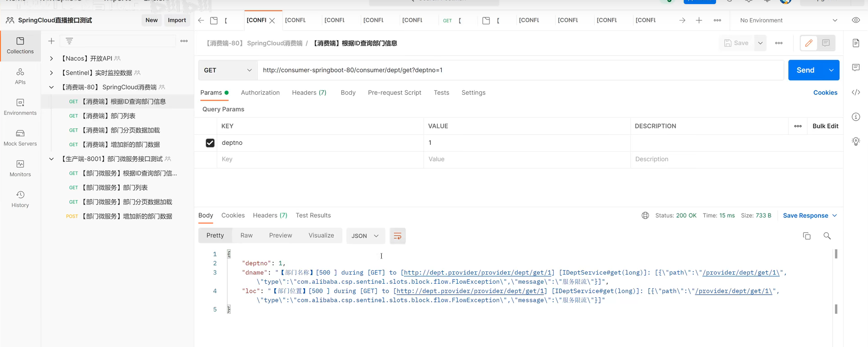Select the Raw response view
The height and width of the screenshot is (347, 868).
247,235
